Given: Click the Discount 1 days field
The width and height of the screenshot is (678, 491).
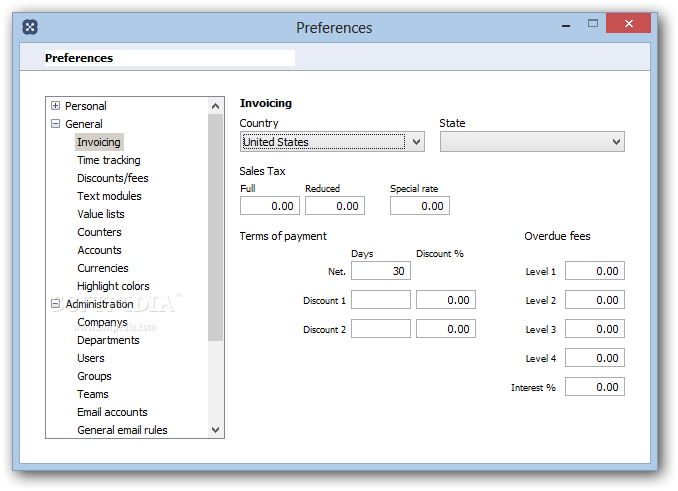Looking at the screenshot, I should pos(381,300).
